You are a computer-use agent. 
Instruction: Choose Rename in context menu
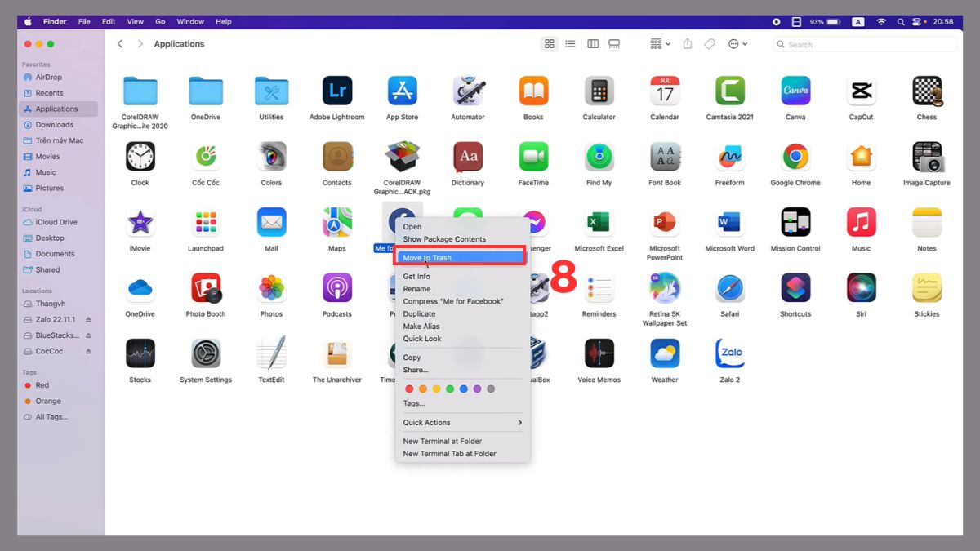462,289
